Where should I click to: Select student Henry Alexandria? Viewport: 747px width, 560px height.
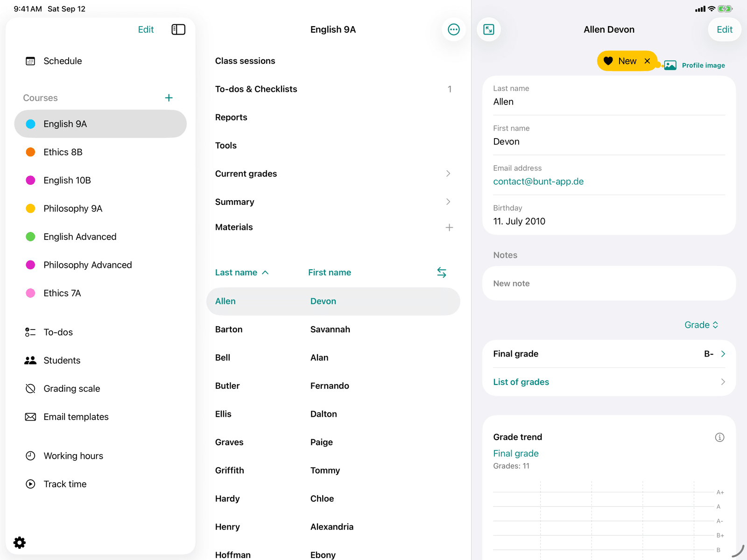[333, 527]
